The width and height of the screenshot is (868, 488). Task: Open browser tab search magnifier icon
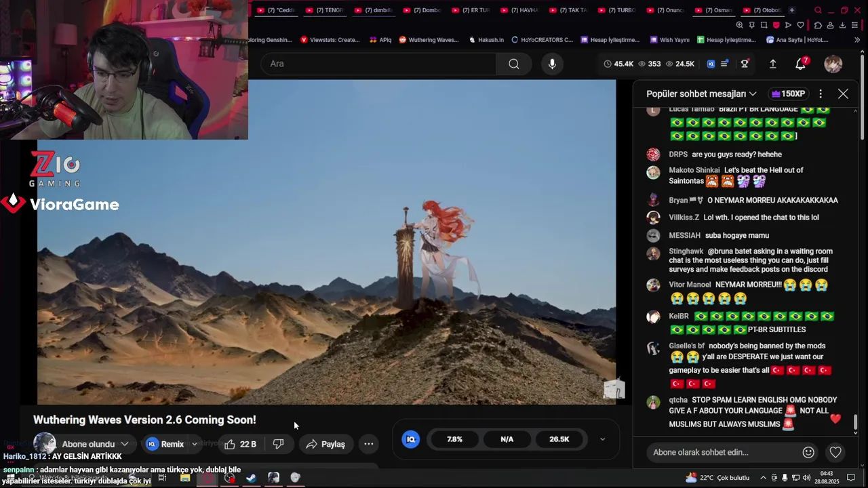pyautogui.click(x=818, y=10)
